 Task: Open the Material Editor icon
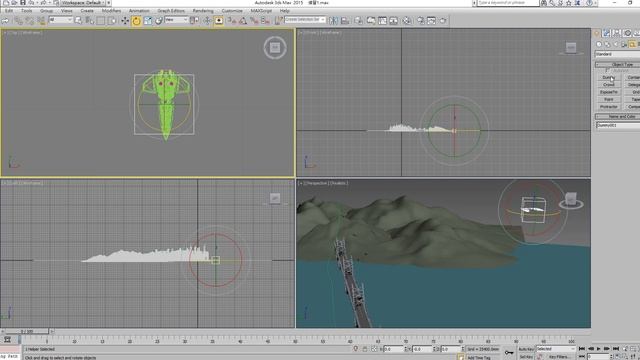[x=407, y=20]
